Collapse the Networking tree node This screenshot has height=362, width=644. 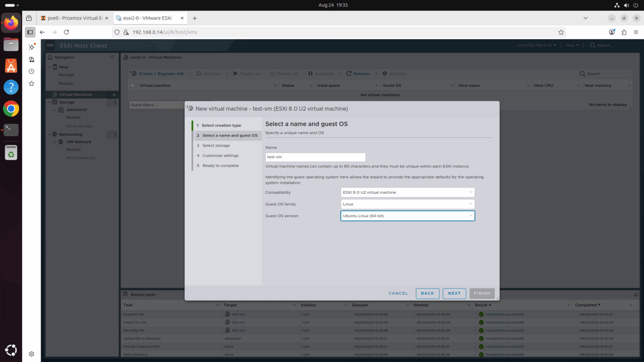click(x=50, y=134)
